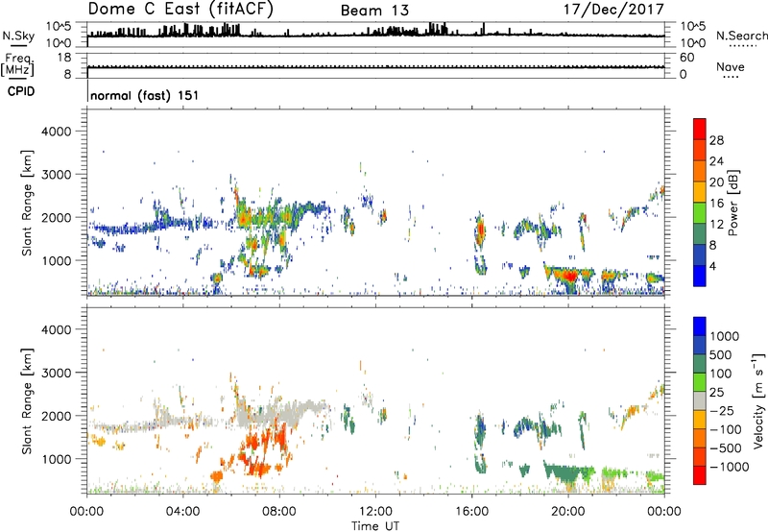Click the 'Dome C East (fitACF)' title
The height and width of the screenshot is (532, 768).
pyautogui.click(x=180, y=9)
